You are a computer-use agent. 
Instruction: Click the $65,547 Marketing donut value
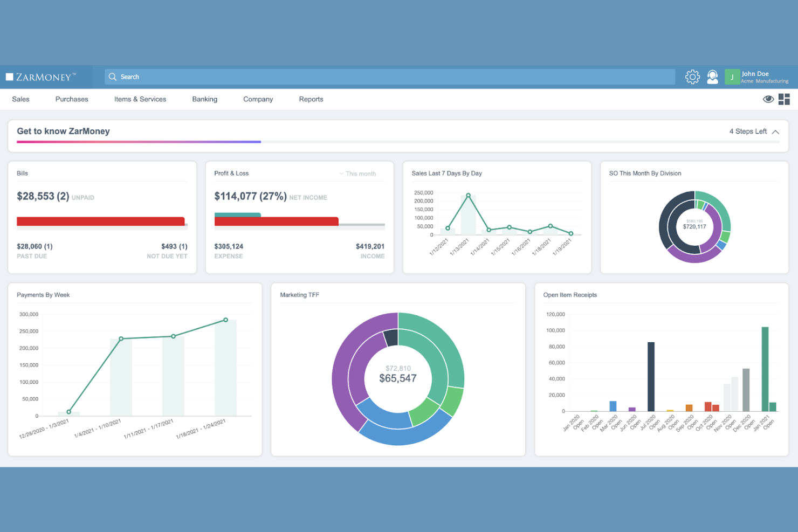pos(398,378)
